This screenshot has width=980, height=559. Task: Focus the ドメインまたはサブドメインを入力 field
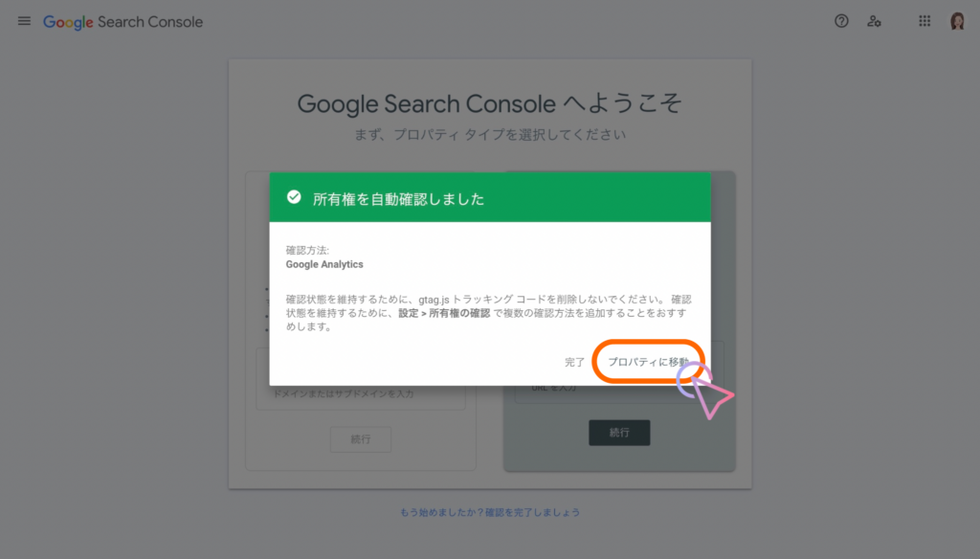click(361, 393)
